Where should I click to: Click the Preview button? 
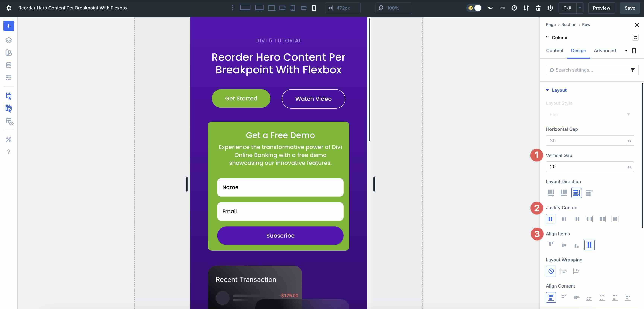click(x=601, y=8)
